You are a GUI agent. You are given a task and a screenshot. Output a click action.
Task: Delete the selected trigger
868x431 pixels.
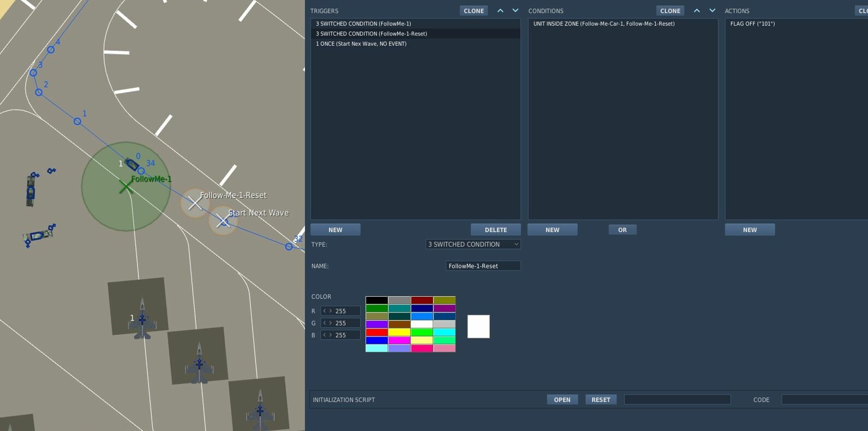click(496, 230)
